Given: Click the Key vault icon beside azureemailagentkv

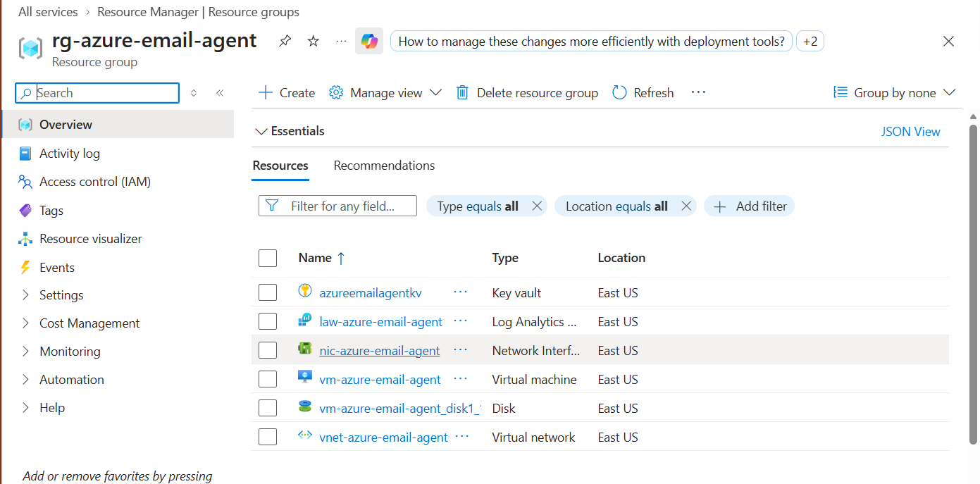Looking at the screenshot, I should point(305,292).
